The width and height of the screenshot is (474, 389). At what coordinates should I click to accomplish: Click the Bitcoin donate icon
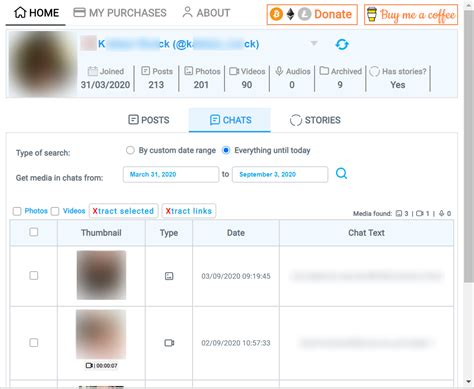(x=276, y=14)
